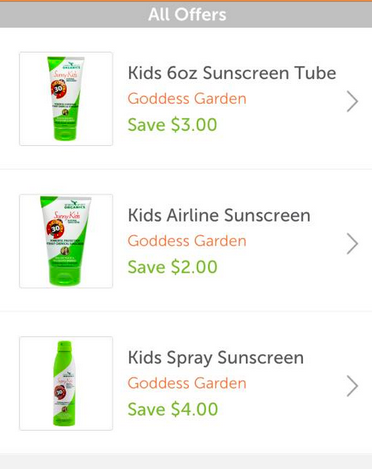Viewport: 372px width, 469px height.
Task: Click the SPF 30 badge on airline tube
Action: (55, 229)
